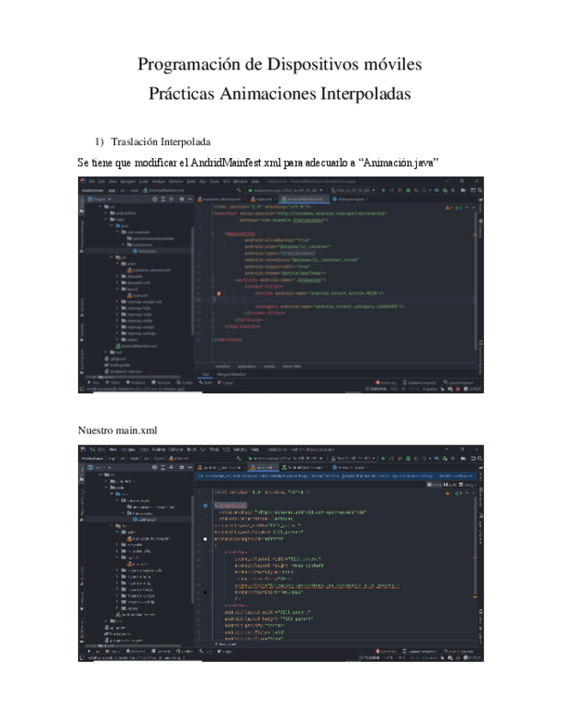562x728 pixels.
Task: Expand drawable folder arrow in AndroidManifest screenshot
Action: (117, 276)
